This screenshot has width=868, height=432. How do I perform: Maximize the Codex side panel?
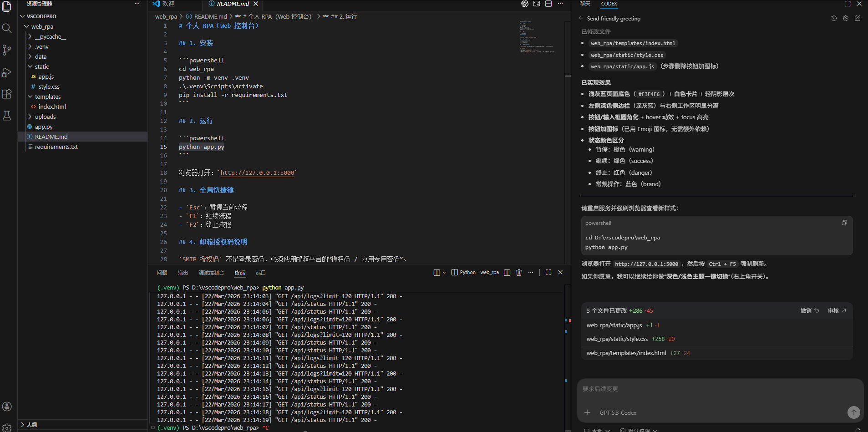848,4
